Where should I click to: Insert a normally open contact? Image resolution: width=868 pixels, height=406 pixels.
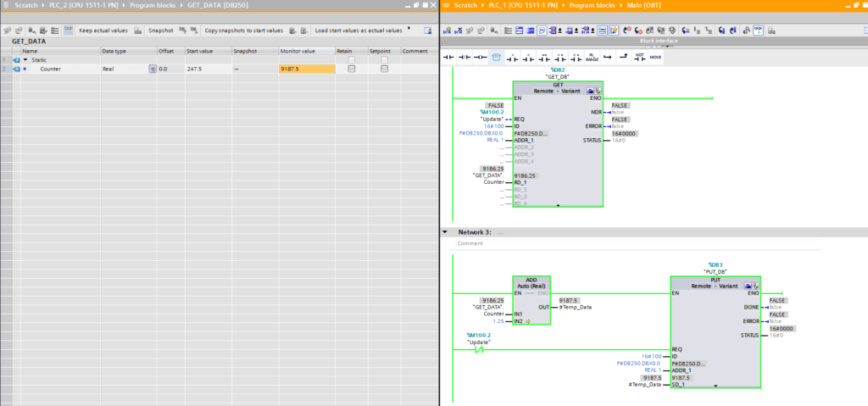pyautogui.click(x=450, y=58)
